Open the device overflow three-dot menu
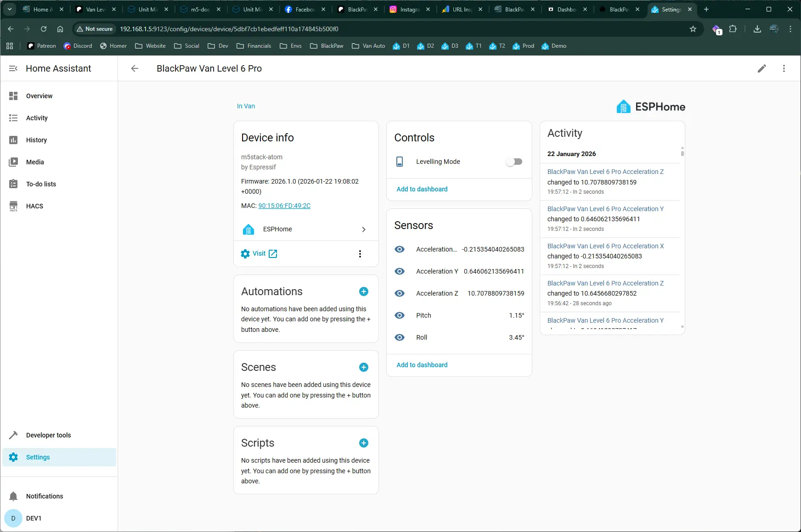This screenshot has width=801, height=532. tap(784, 68)
